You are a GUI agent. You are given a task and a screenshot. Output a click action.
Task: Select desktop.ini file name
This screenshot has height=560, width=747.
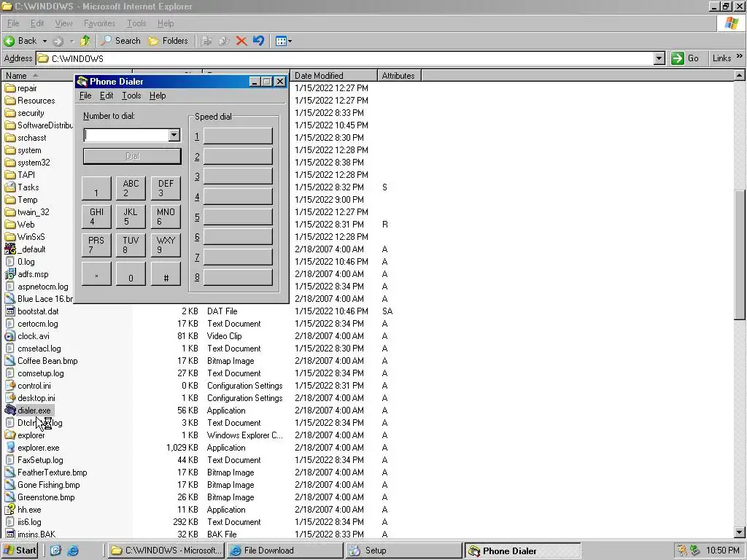tap(36, 397)
